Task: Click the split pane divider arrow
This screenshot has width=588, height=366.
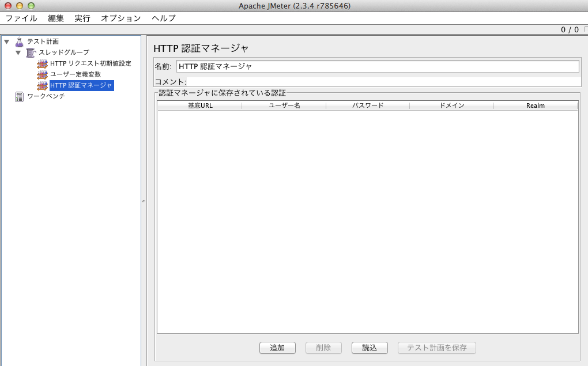Action: 144,201
